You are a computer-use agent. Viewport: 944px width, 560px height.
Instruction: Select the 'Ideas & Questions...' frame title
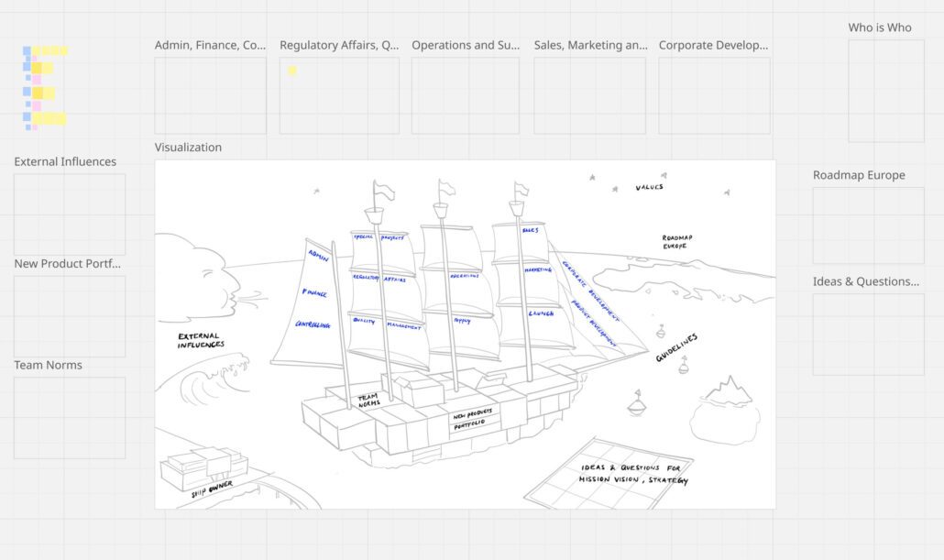(865, 281)
